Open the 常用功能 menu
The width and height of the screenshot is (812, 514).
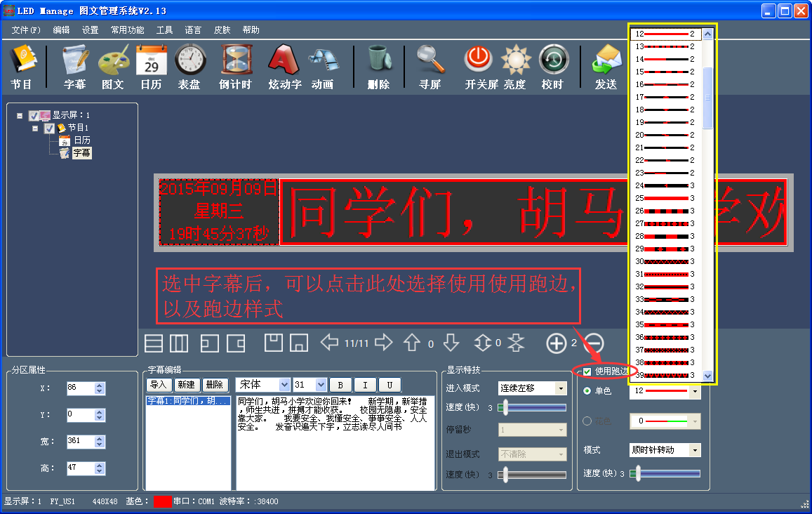coord(127,30)
